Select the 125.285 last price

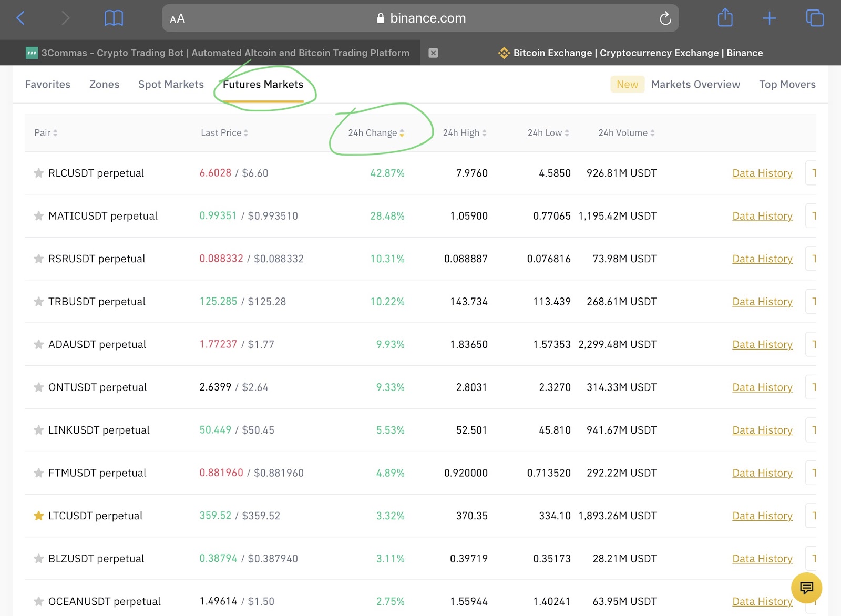[218, 301]
